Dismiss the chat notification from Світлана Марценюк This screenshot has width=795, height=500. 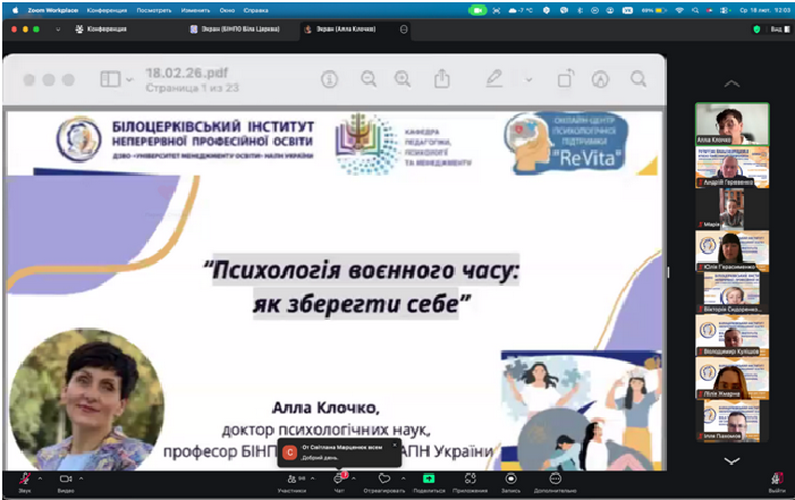(394, 443)
